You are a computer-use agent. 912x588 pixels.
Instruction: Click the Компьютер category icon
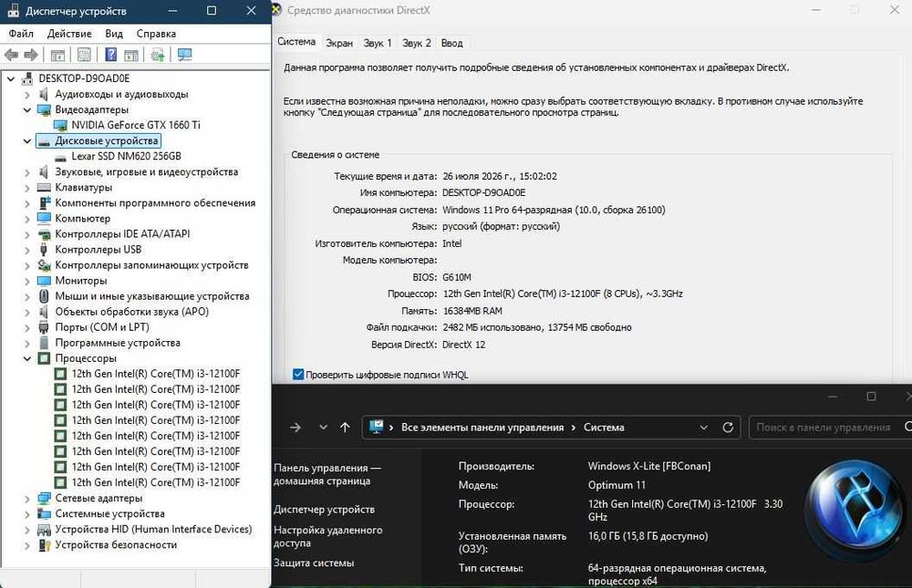point(44,218)
